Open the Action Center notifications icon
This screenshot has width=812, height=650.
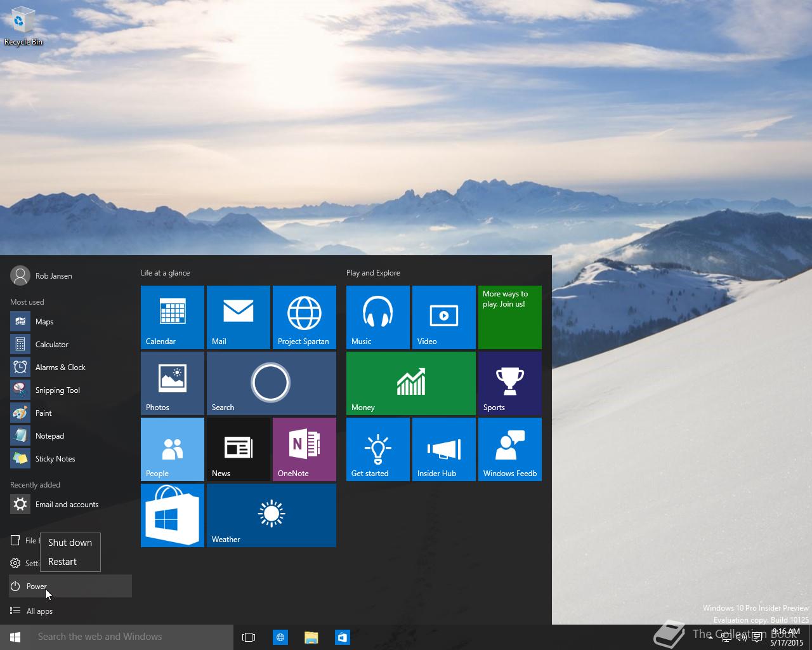[x=757, y=637]
